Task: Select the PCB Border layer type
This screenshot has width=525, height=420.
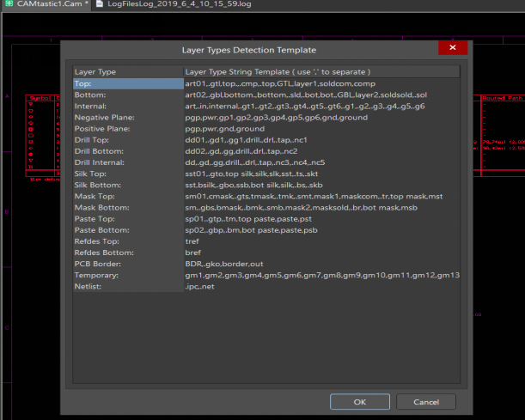Action: (x=126, y=264)
